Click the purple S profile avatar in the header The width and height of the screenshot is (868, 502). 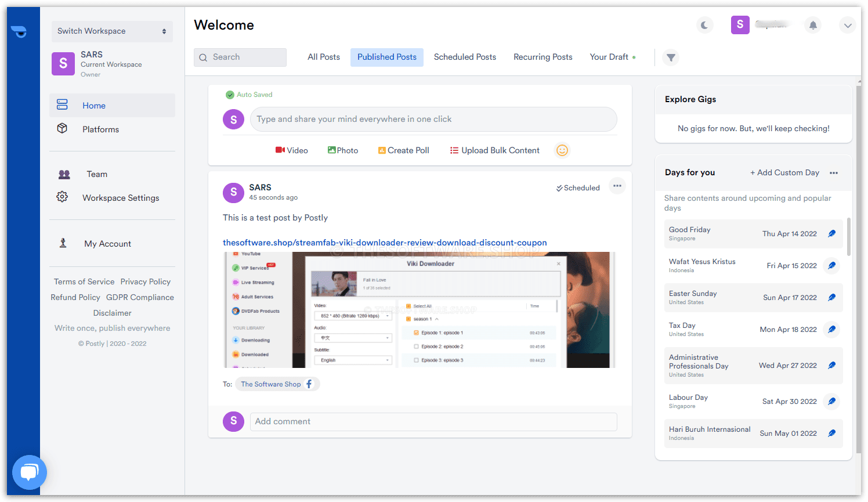point(740,24)
